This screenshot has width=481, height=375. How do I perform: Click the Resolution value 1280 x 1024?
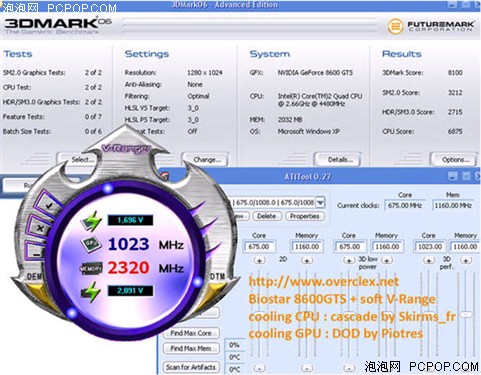pos(204,73)
